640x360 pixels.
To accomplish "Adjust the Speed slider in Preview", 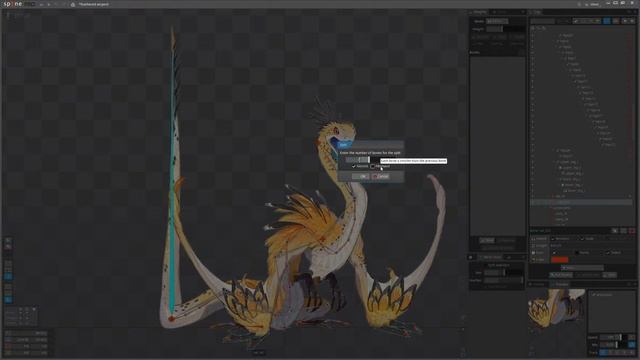I will point(613,337).
